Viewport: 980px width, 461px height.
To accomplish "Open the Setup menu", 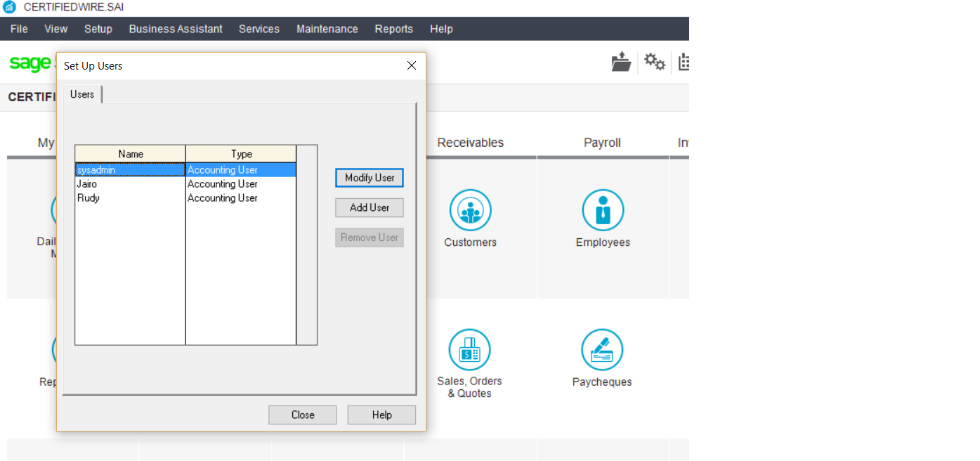I will (x=98, y=29).
